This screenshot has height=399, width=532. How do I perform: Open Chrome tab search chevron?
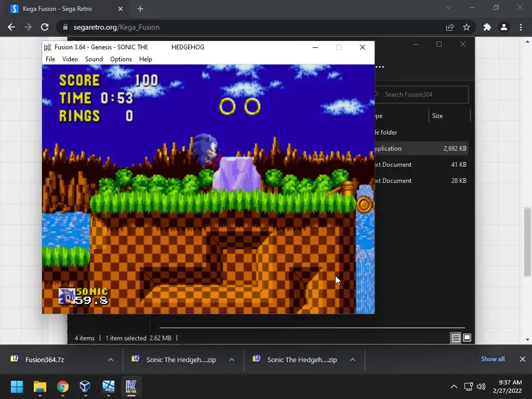pyautogui.click(x=448, y=7)
